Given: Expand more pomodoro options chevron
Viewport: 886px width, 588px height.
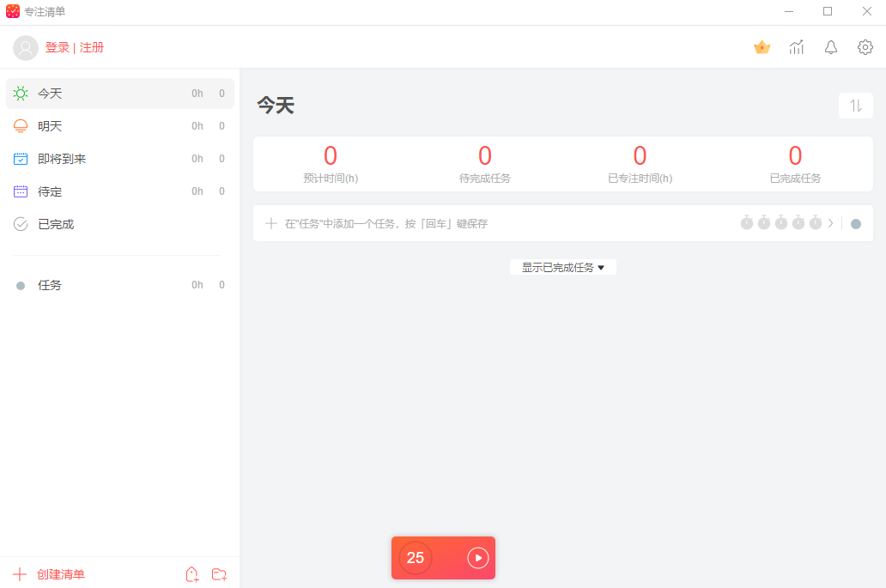Looking at the screenshot, I should click(x=831, y=223).
